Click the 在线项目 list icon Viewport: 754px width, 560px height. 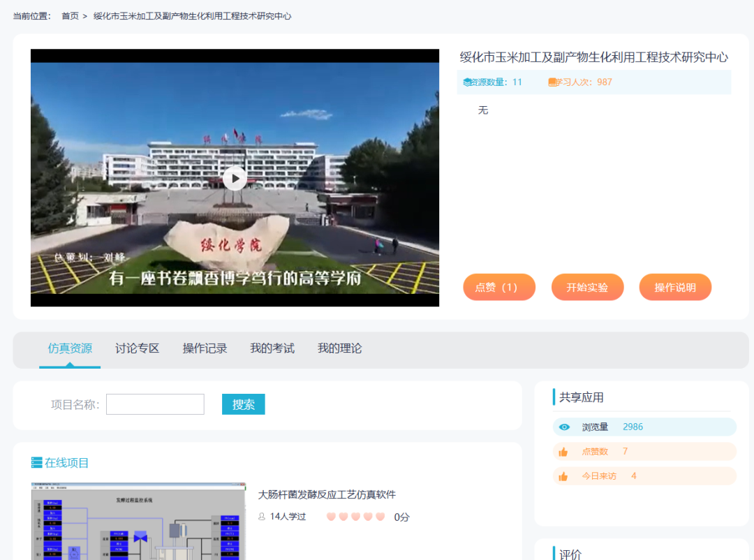[x=36, y=463]
